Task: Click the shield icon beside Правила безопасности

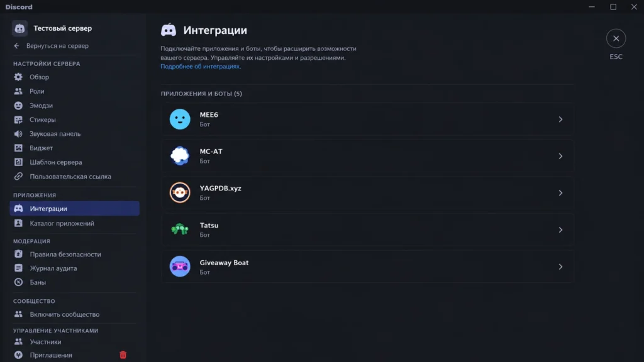Action: (x=18, y=254)
